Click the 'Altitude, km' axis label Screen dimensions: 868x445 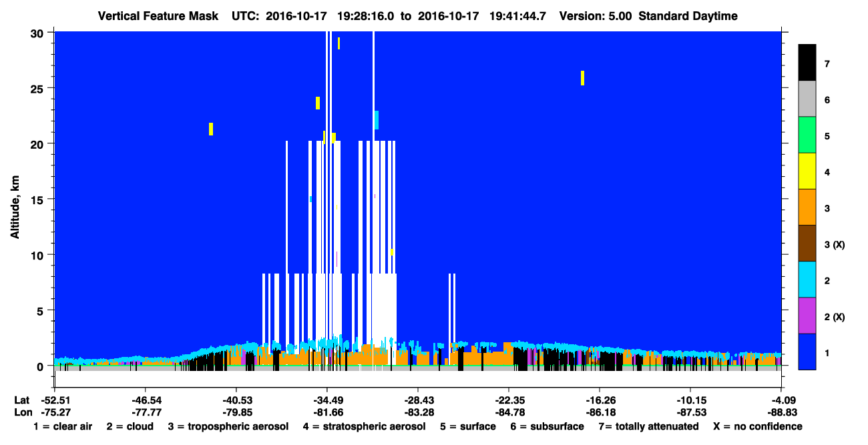point(15,207)
